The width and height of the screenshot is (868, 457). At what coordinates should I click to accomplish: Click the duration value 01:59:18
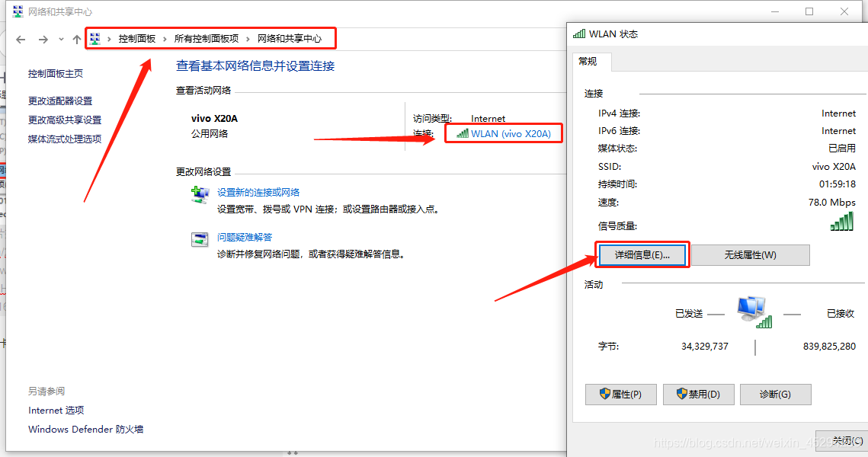(837, 184)
